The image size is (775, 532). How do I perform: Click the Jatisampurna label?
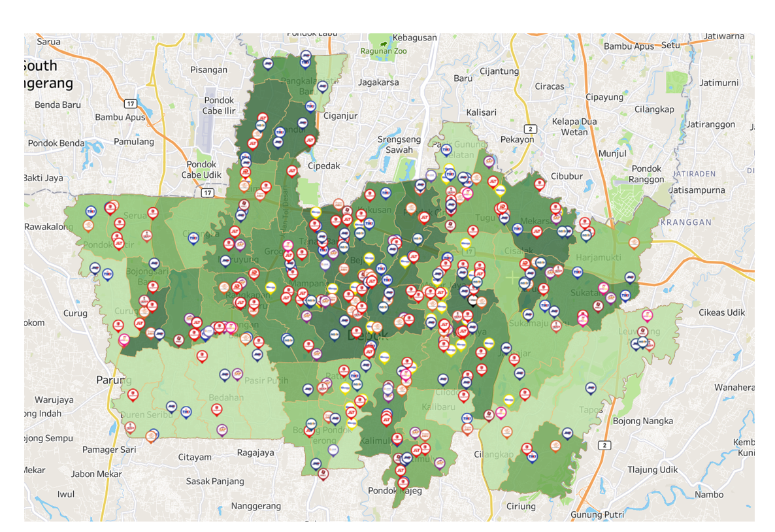[697, 190]
